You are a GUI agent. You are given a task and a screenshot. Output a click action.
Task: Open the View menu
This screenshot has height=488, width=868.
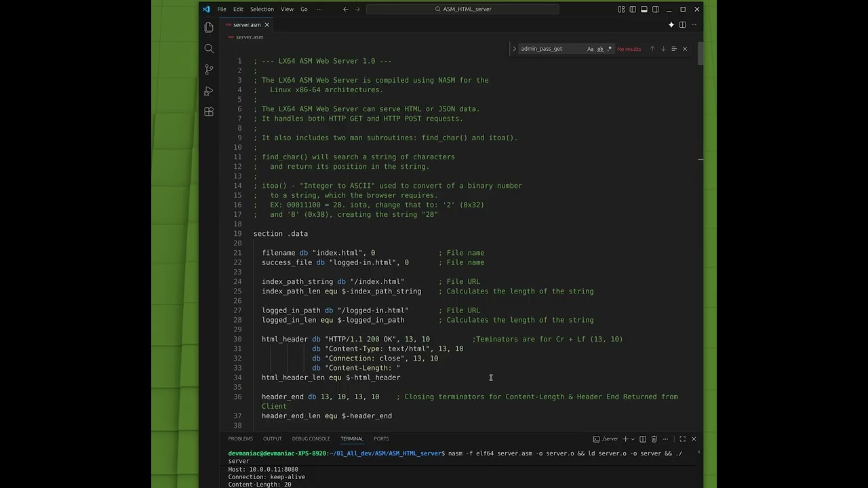[x=288, y=9]
